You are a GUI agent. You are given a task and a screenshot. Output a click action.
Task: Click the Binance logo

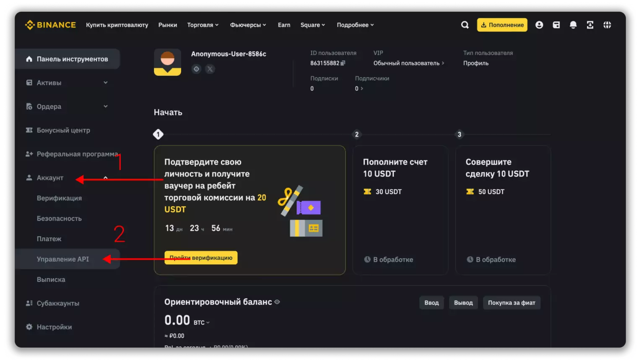pos(50,25)
